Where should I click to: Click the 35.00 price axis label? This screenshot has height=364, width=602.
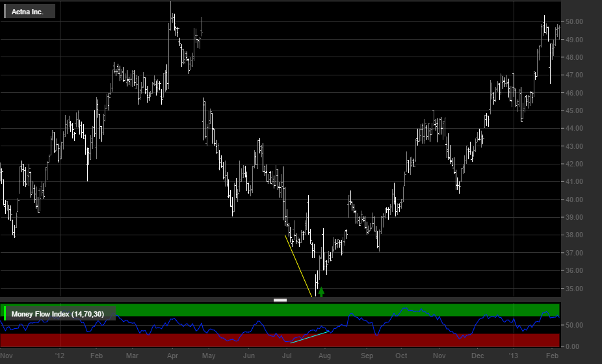click(x=574, y=289)
